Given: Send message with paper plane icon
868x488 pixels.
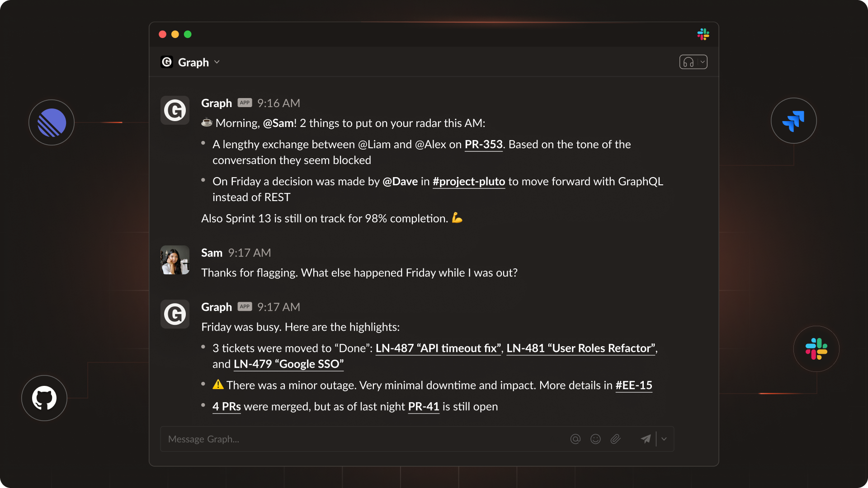Looking at the screenshot, I should [646, 439].
